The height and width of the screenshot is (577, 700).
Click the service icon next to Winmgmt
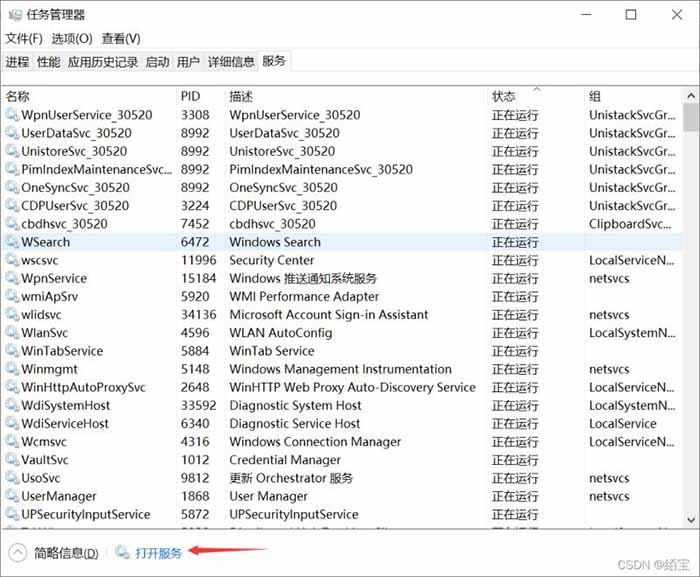[x=12, y=369]
